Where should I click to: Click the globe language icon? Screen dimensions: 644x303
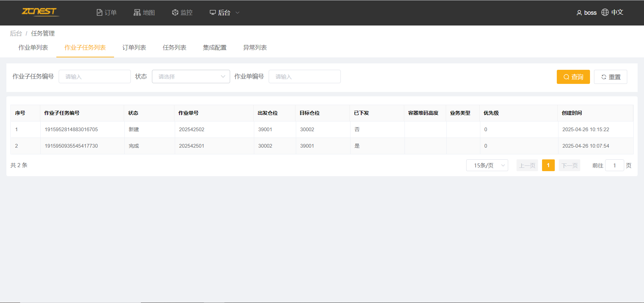click(x=605, y=12)
